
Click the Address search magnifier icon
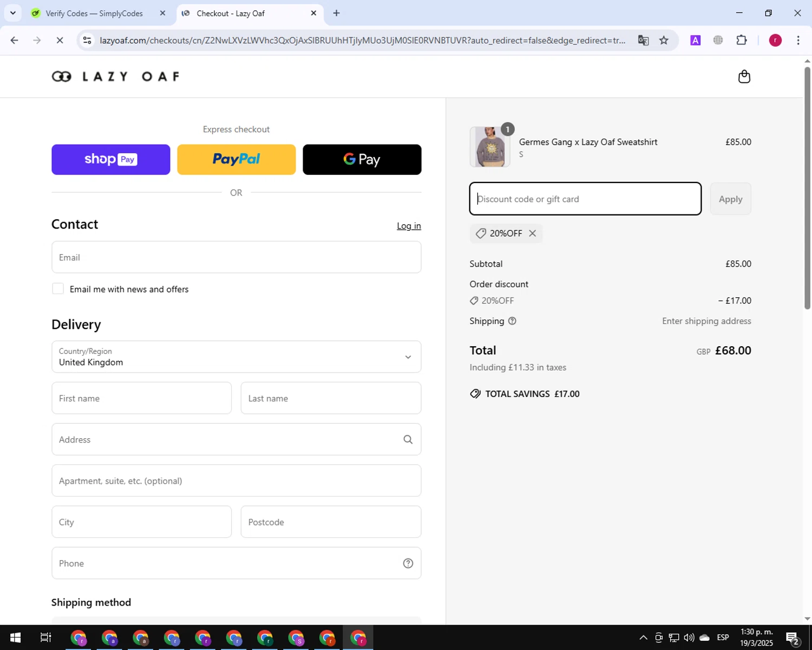[x=408, y=440]
